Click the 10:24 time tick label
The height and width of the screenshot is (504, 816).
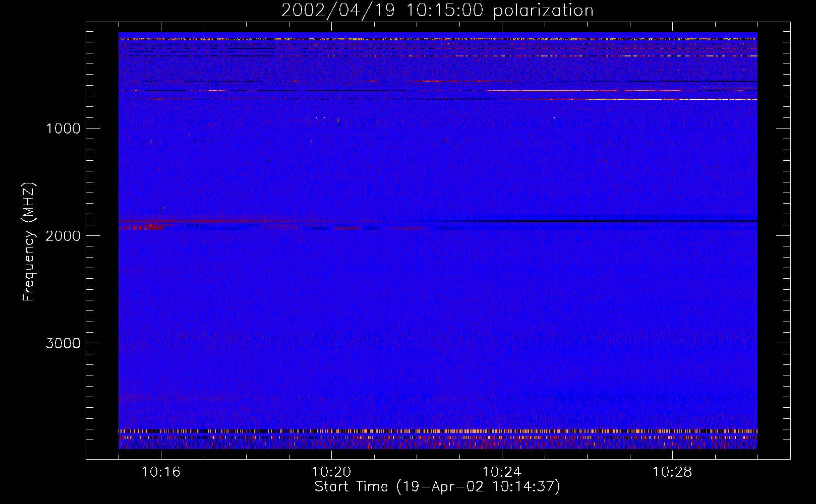tap(502, 472)
